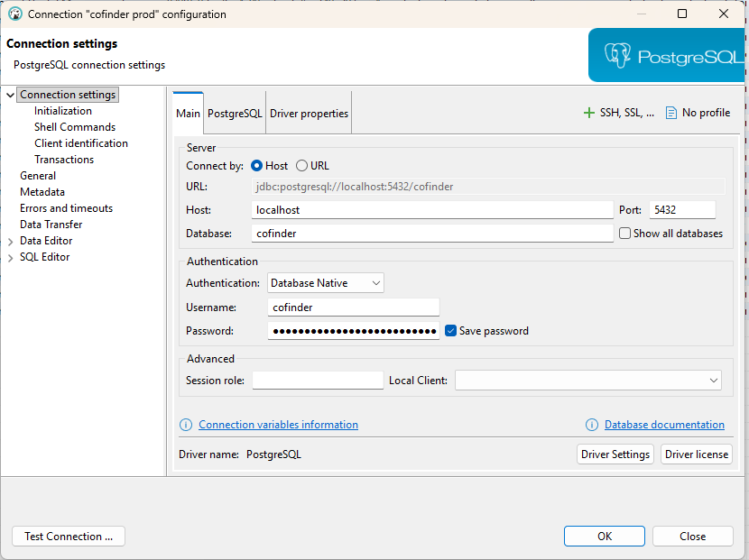Collapse the Connection settings tree node
Image resolution: width=749 pixels, height=560 pixels.
pos(8,94)
